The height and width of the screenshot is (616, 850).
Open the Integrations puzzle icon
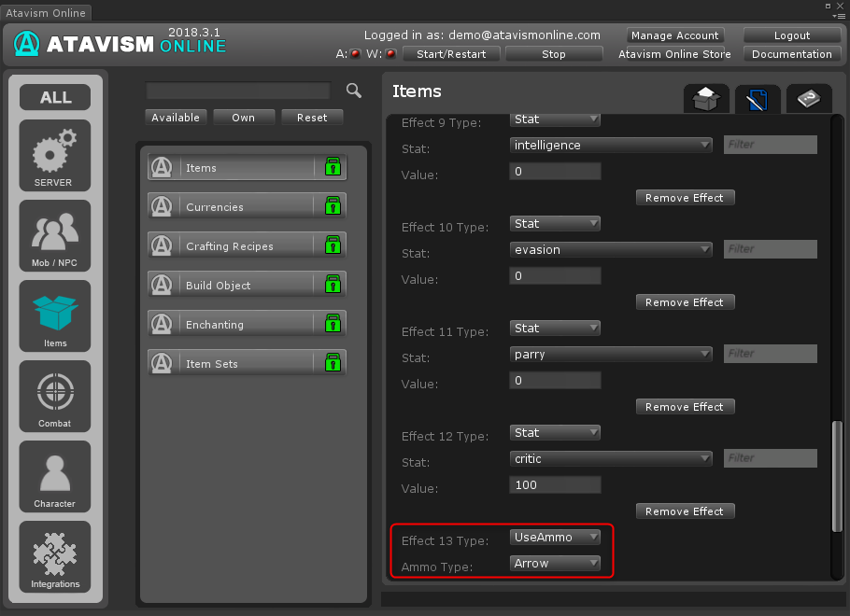55,556
